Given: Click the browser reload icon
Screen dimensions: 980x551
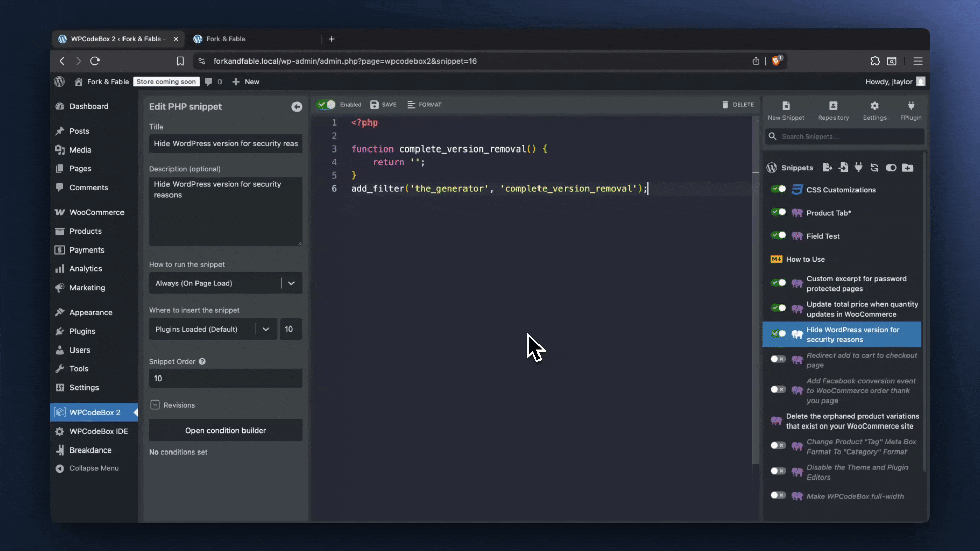Looking at the screenshot, I should [x=95, y=61].
